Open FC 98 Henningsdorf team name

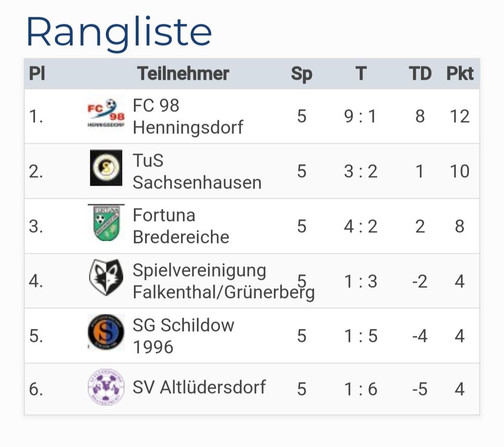188,117
